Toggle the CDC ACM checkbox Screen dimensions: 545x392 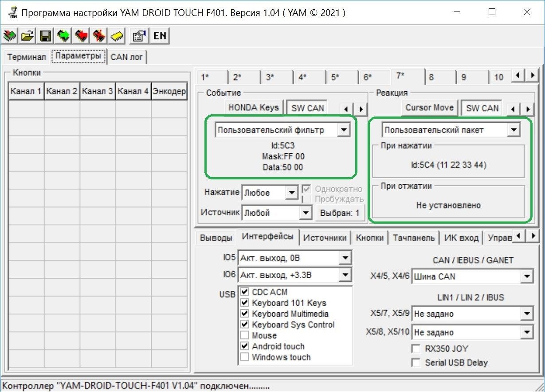coord(244,292)
